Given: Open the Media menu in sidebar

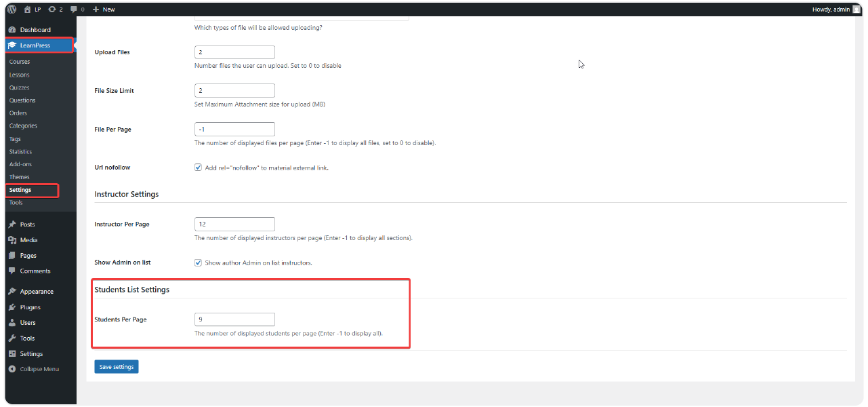Looking at the screenshot, I should pos(28,240).
